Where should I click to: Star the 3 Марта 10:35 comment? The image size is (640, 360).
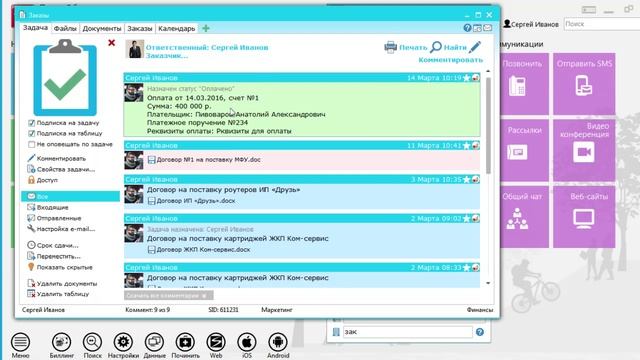tap(467, 180)
